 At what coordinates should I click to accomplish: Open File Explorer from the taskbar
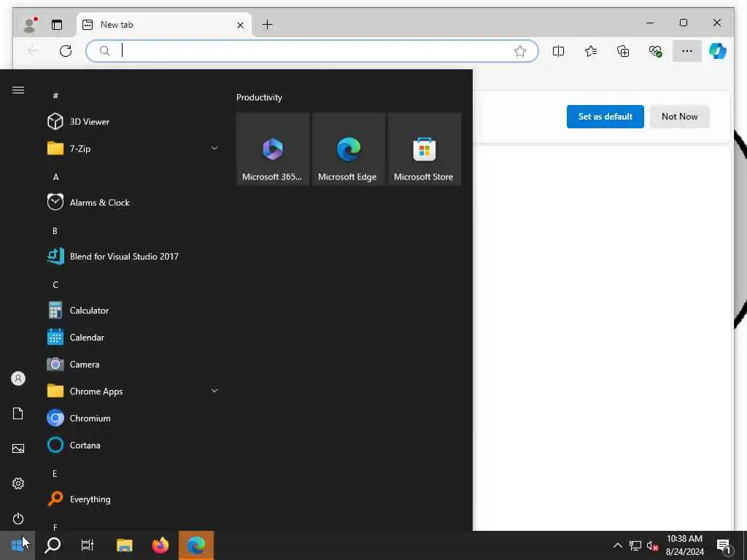pos(124,545)
